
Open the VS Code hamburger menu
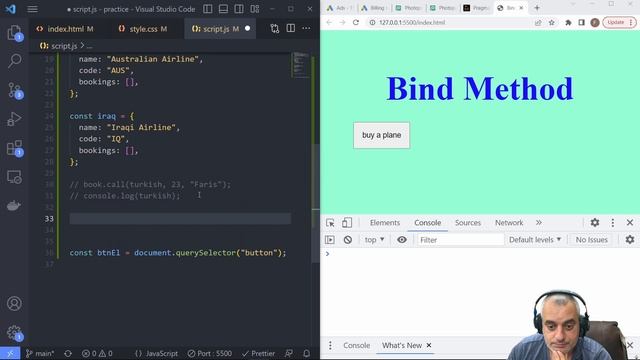(x=32, y=9)
